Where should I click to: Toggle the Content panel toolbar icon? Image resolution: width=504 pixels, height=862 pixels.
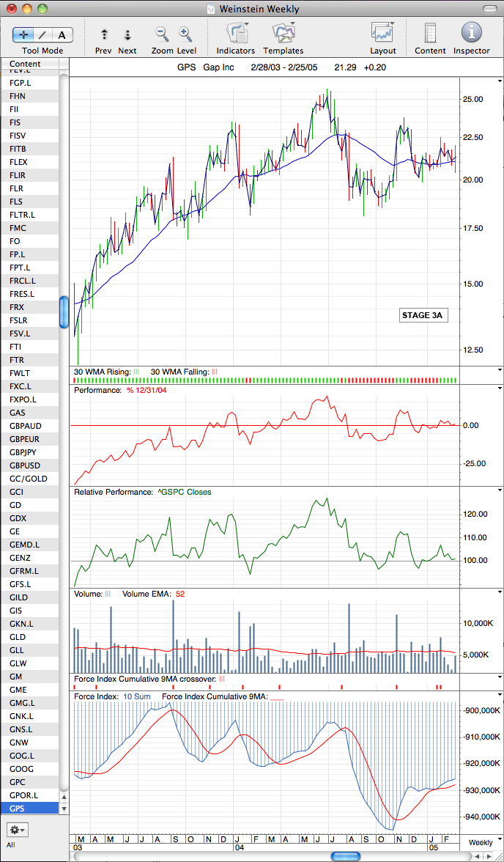coord(430,34)
